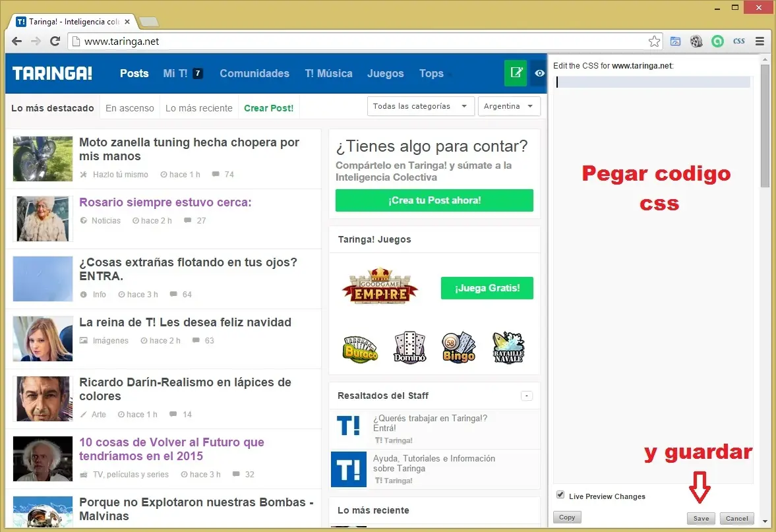Open Ayuda, Tutoriales e Información sobre Taringa
The height and width of the screenshot is (532, 776).
pyautogui.click(x=434, y=463)
